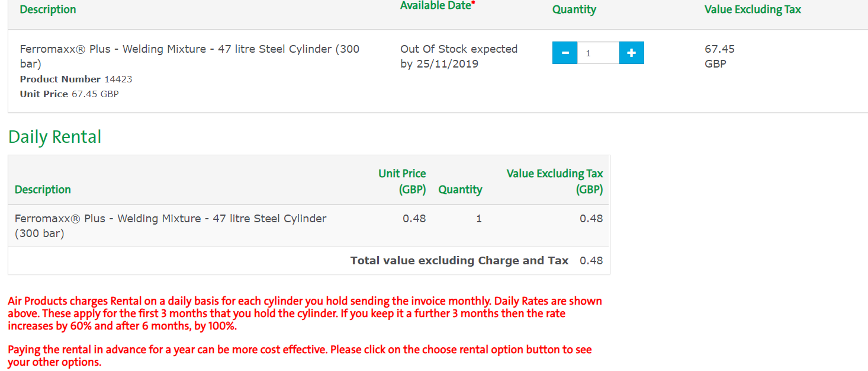Click the red Air Products rental charges notice

click(304, 314)
